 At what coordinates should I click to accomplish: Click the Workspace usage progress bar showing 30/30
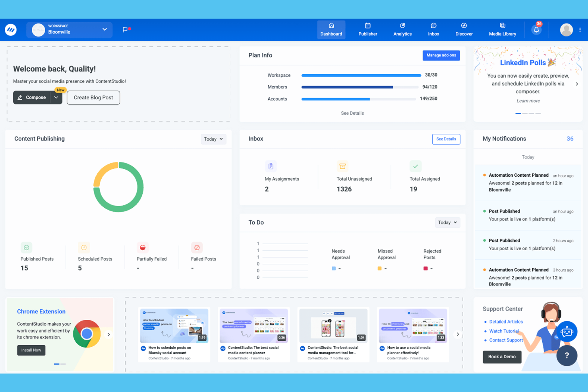point(361,75)
